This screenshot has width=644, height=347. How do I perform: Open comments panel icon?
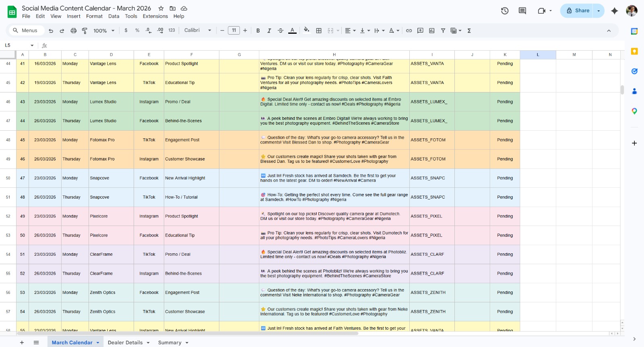pyautogui.click(x=522, y=11)
